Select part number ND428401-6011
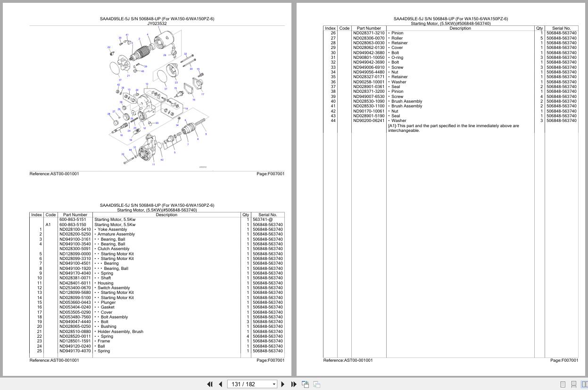The image size is (588, 390). 75,283
